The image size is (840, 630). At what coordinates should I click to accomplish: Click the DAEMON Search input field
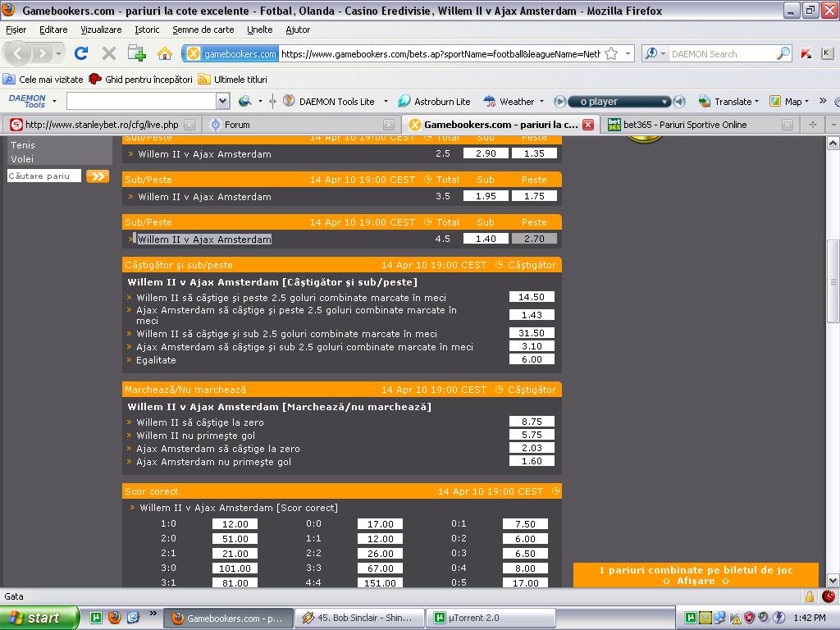pos(721,53)
